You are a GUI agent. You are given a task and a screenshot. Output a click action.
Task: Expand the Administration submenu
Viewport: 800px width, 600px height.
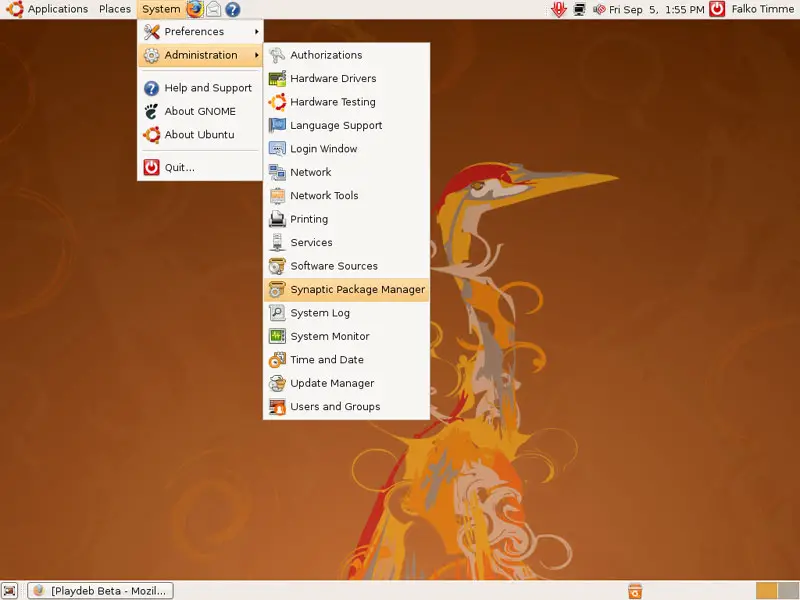pyautogui.click(x=200, y=55)
